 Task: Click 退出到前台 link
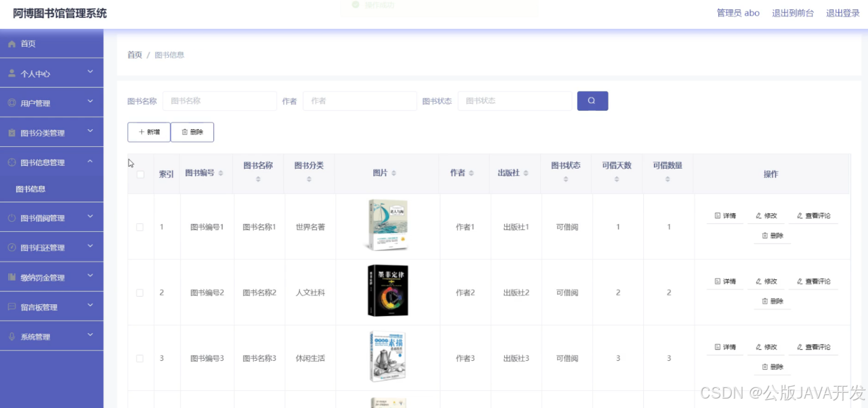[x=793, y=13]
